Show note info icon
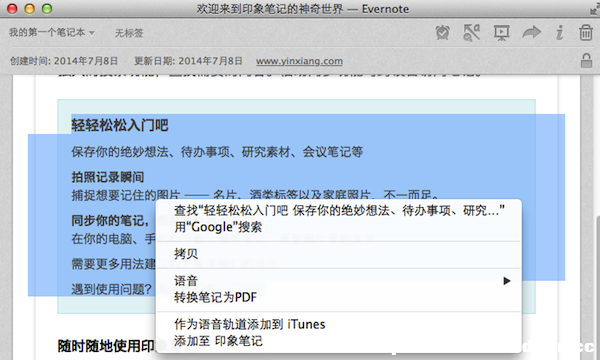This screenshot has height=360, width=600. tap(559, 33)
